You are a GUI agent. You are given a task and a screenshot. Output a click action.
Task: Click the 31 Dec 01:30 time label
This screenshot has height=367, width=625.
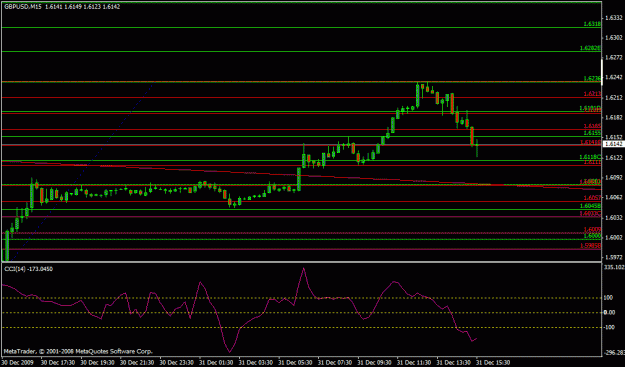click(216, 363)
